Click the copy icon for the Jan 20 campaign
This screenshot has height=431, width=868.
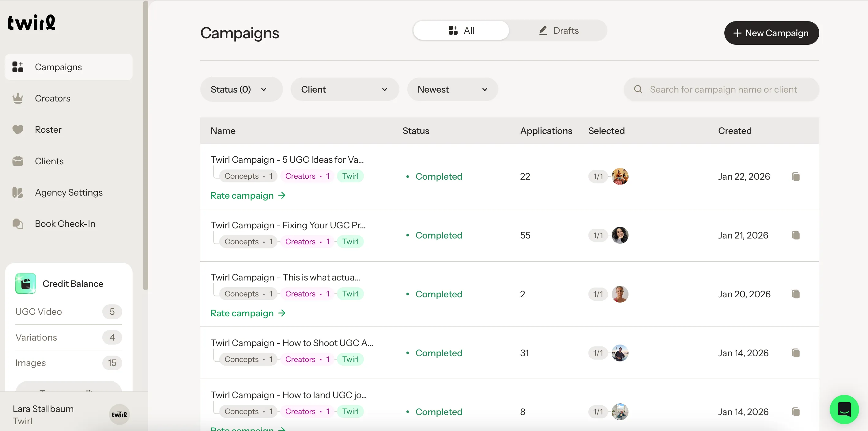tap(795, 294)
